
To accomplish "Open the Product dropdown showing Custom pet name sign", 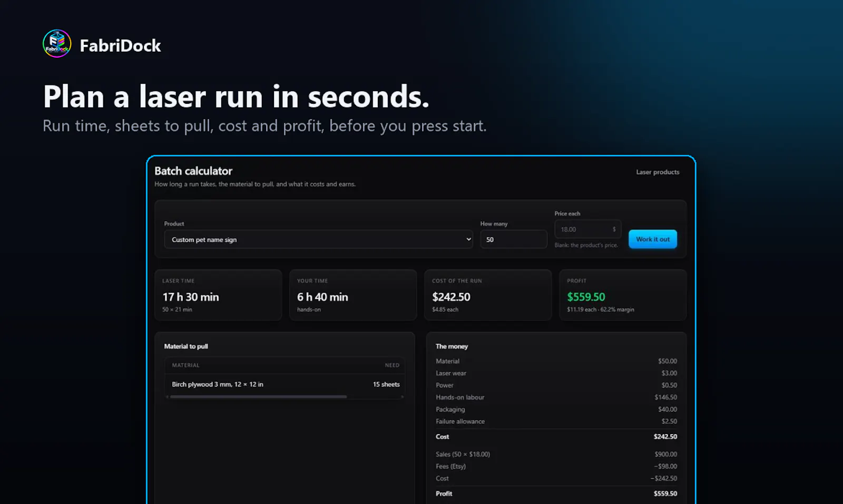I will click(x=318, y=239).
